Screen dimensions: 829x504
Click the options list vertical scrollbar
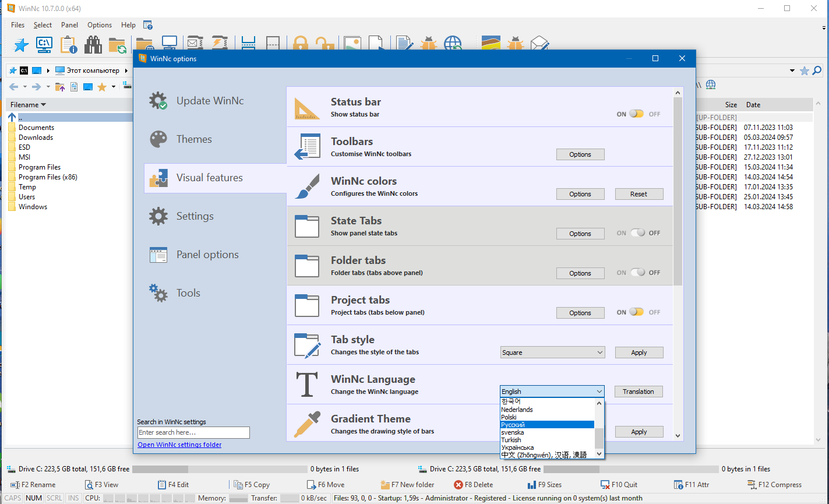pos(678,192)
